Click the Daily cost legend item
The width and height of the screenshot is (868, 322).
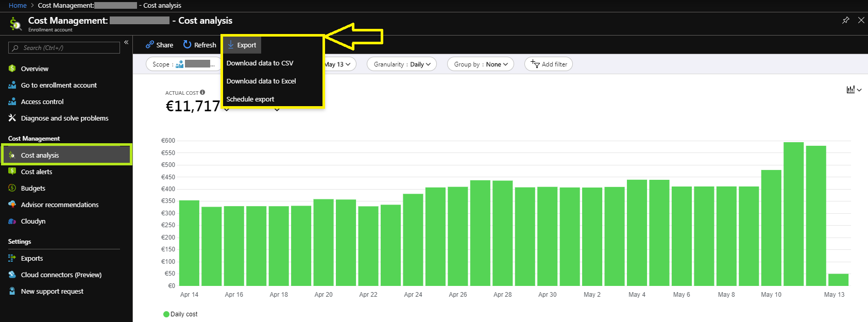[x=180, y=314]
